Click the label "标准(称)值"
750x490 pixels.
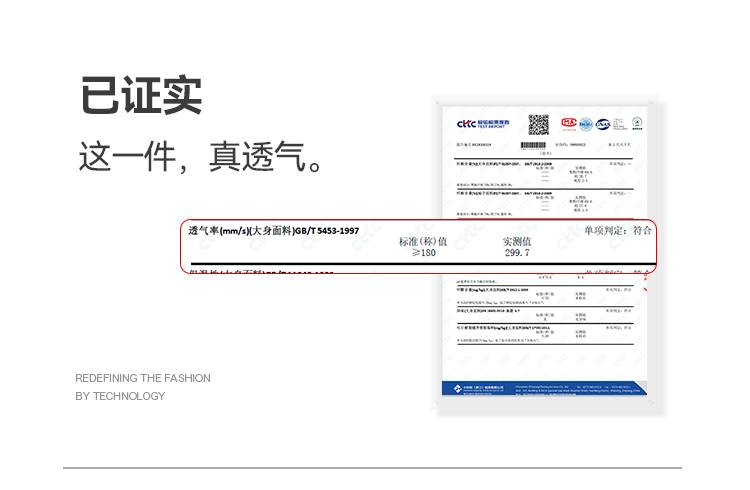423,242
